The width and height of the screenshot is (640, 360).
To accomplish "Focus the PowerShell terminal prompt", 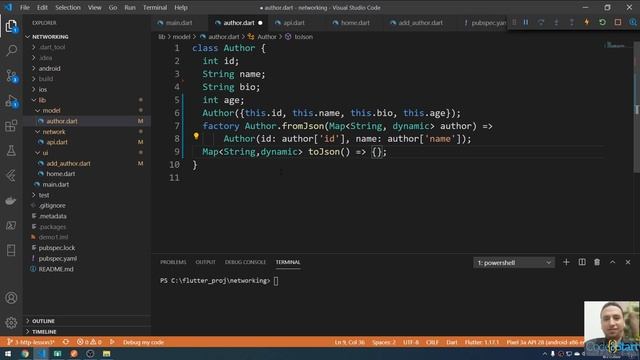I will [x=276, y=281].
